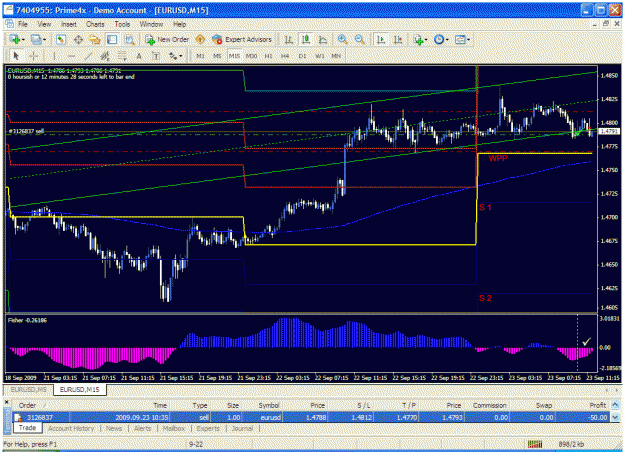Click the zoom in magnifier
625x452 pixels.
(x=342, y=39)
